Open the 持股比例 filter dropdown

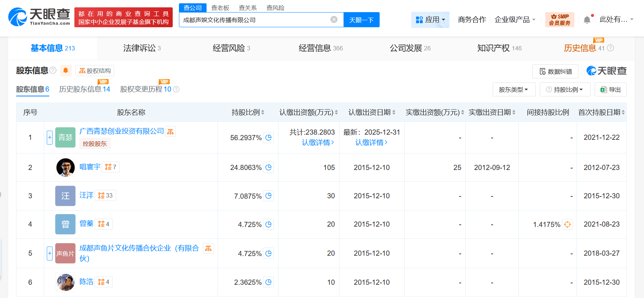pos(565,89)
